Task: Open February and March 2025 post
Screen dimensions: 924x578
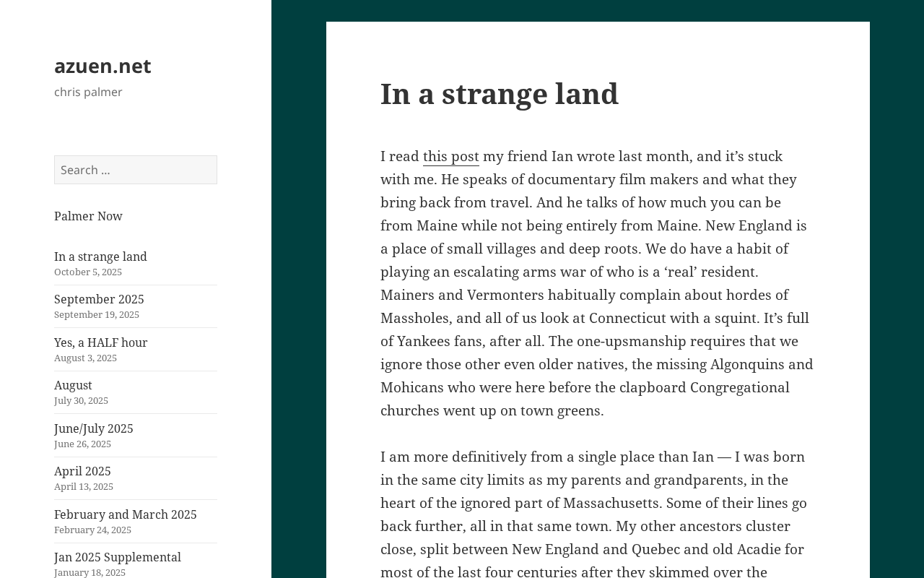Action: (126, 514)
